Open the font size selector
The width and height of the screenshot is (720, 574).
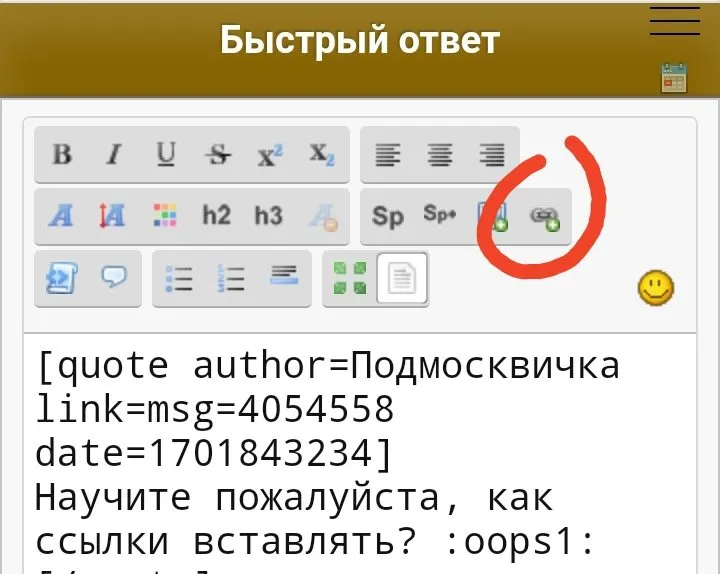[x=113, y=215]
